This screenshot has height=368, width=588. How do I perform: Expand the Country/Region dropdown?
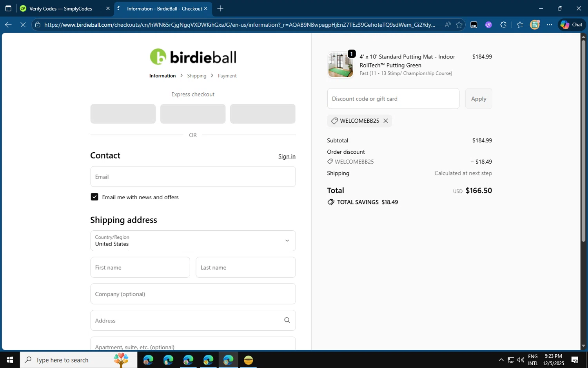tap(193, 240)
